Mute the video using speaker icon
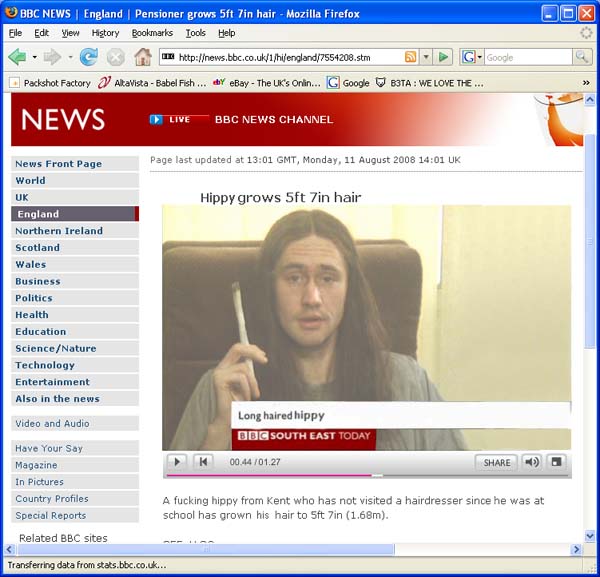The width and height of the screenshot is (600, 577). [x=532, y=462]
